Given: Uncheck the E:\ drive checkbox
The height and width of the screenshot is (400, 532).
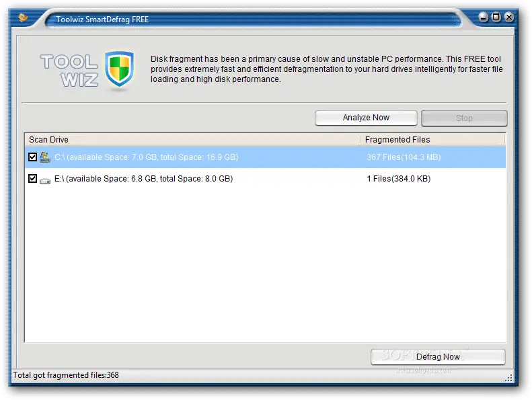Looking at the screenshot, I should click(32, 178).
